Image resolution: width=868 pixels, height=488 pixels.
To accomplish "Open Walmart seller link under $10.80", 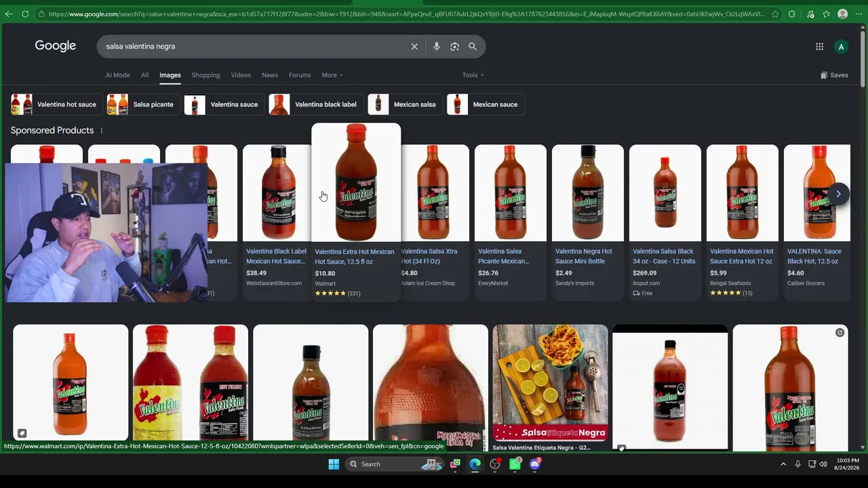I will coord(325,284).
